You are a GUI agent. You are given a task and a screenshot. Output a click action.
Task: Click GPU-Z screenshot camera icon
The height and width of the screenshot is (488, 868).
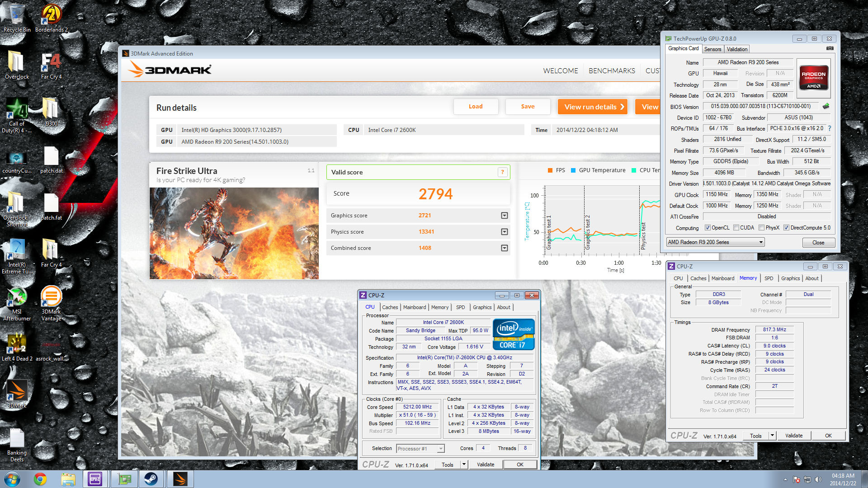tap(830, 48)
